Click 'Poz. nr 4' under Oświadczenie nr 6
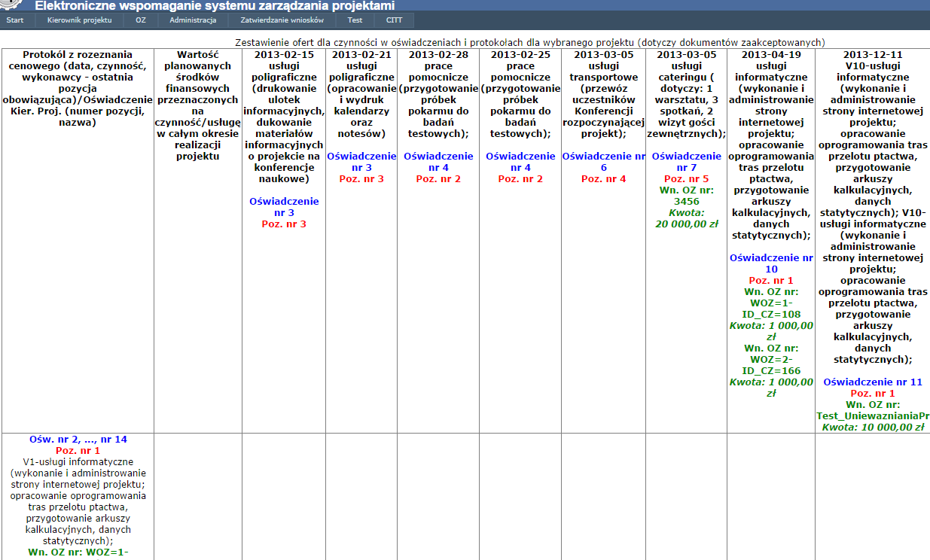Image resolution: width=930 pixels, height=560 pixels. coord(603,179)
